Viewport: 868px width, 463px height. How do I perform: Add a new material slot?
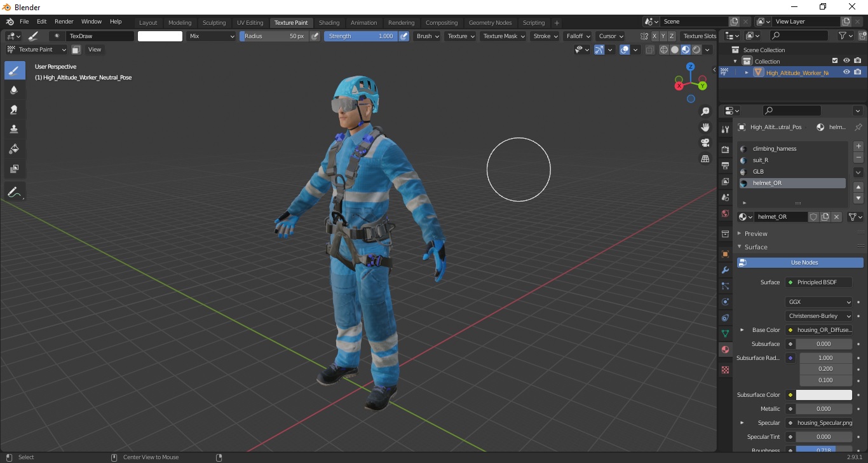click(858, 146)
